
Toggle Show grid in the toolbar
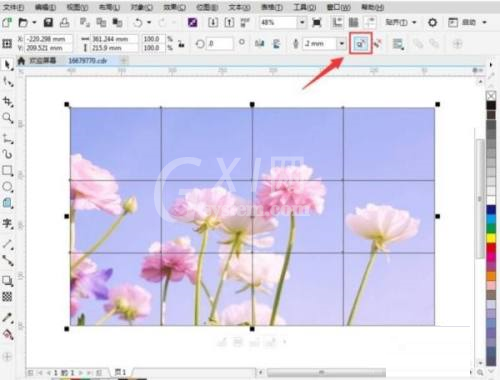pos(353,23)
